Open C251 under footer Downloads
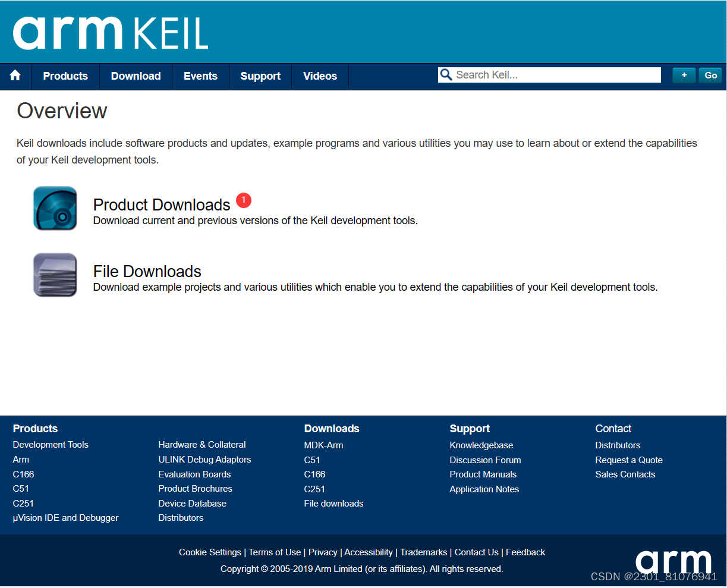The height and width of the screenshot is (588, 727). pos(314,489)
